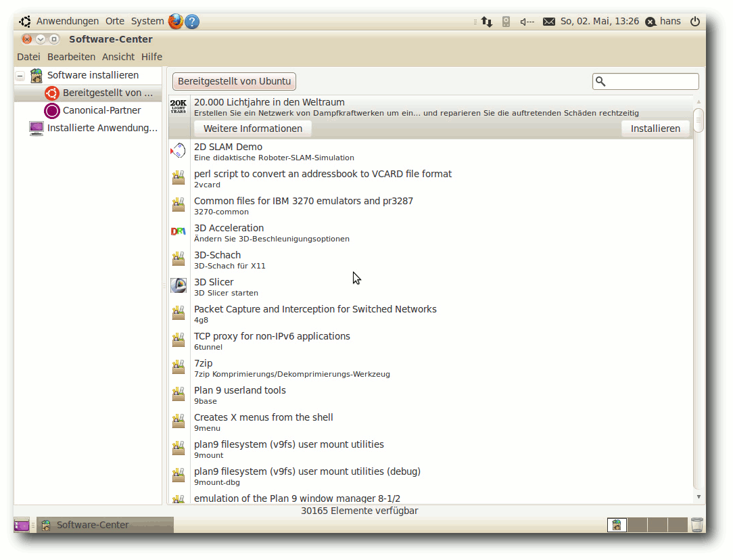Click the 3D Slicer application icon
This screenshot has height=560, width=733.
(x=178, y=285)
